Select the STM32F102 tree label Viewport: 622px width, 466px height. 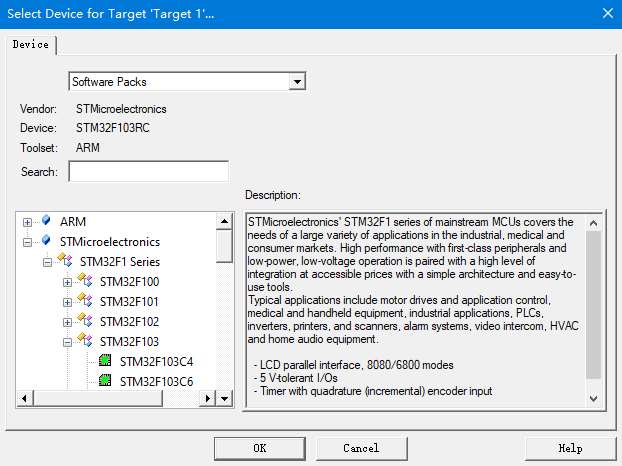pos(129,322)
